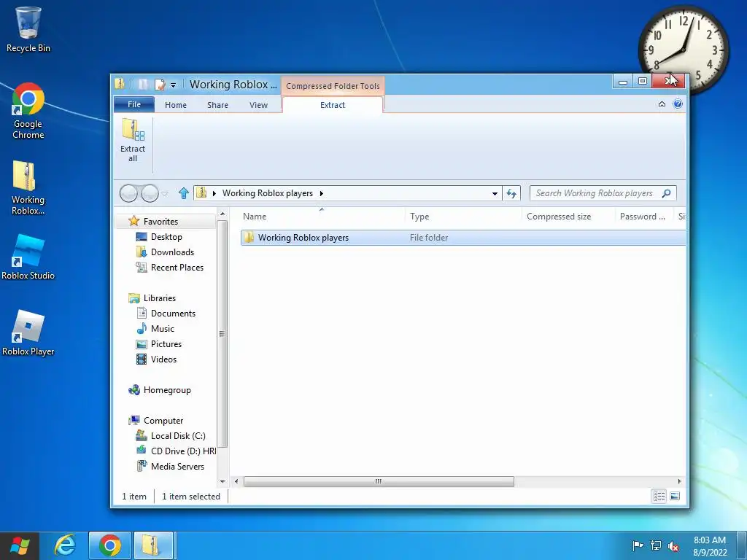747x560 pixels.
Task: Expand the root chevron in address bar
Action: point(214,193)
